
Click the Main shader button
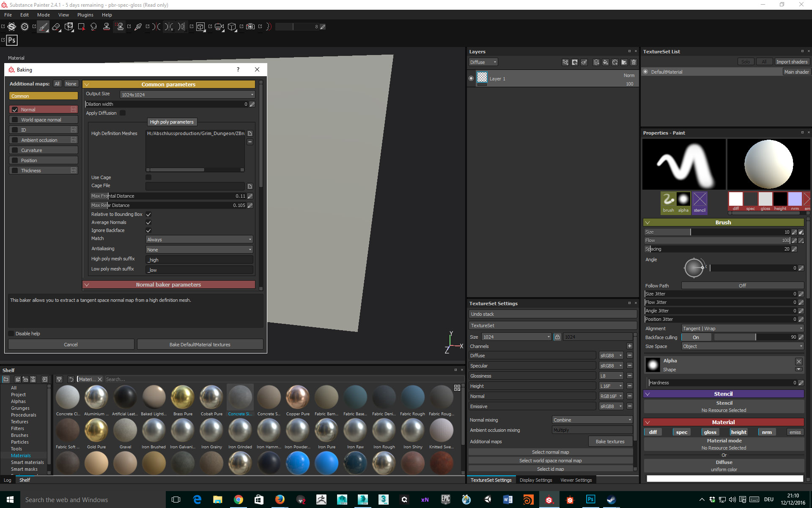click(796, 72)
